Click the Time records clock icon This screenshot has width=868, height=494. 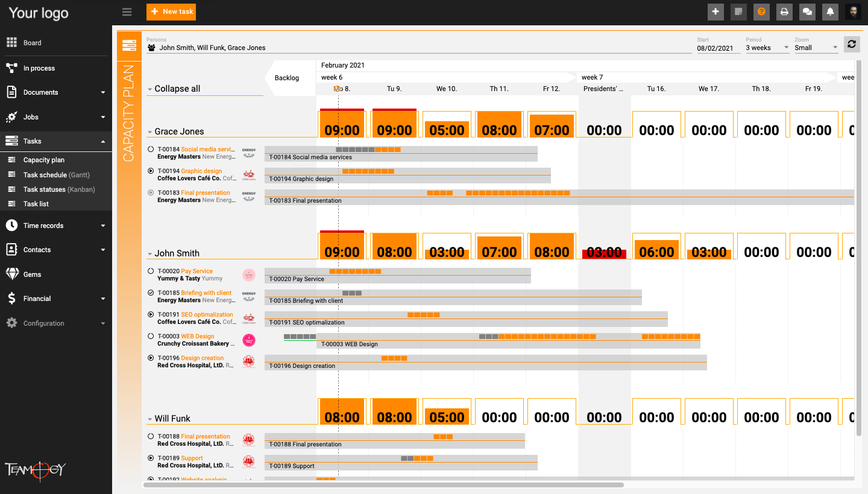tap(11, 226)
